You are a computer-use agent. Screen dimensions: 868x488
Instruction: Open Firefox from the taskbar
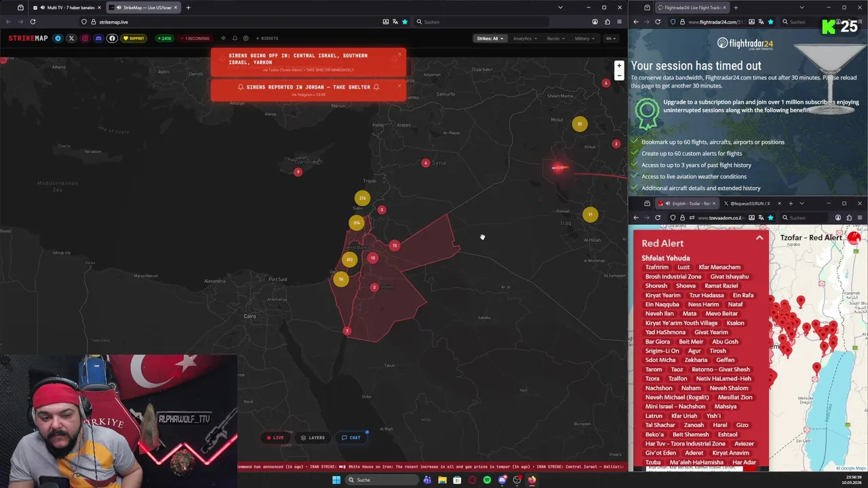point(532,480)
